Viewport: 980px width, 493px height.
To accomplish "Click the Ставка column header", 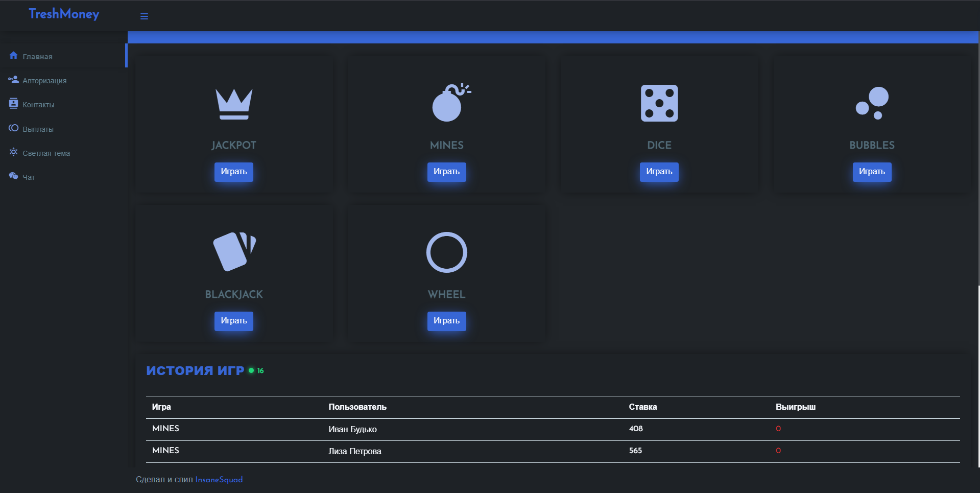I will click(x=643, y=407).
